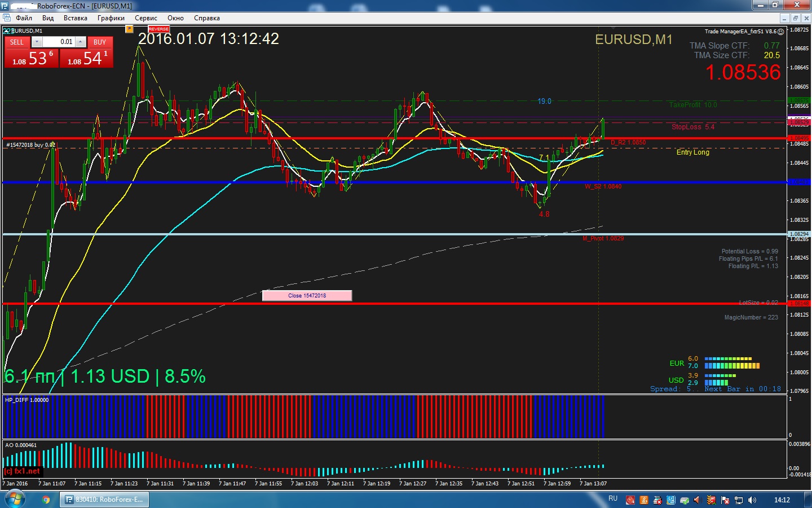Click the 7 Jan 12:03 time axis label

point(304,484)
